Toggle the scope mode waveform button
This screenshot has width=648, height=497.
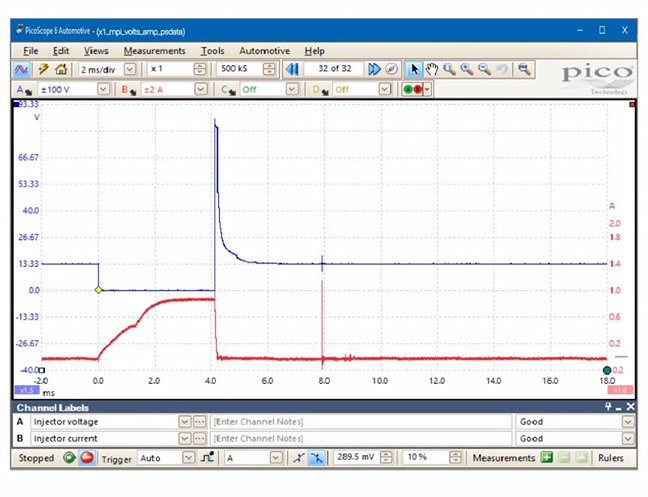tap(22, 69)
